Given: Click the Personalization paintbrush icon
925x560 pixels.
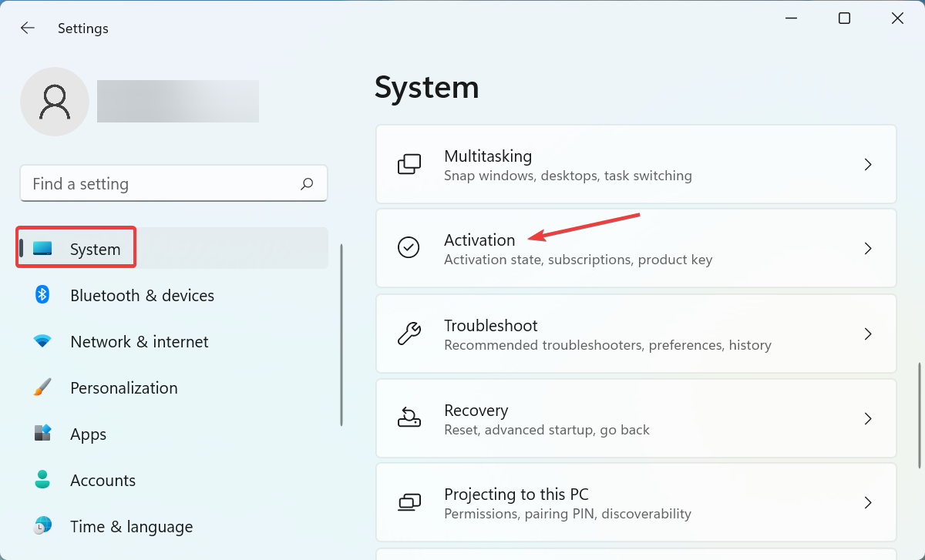Looking at the screenshot, I should (x=42, y=387).
